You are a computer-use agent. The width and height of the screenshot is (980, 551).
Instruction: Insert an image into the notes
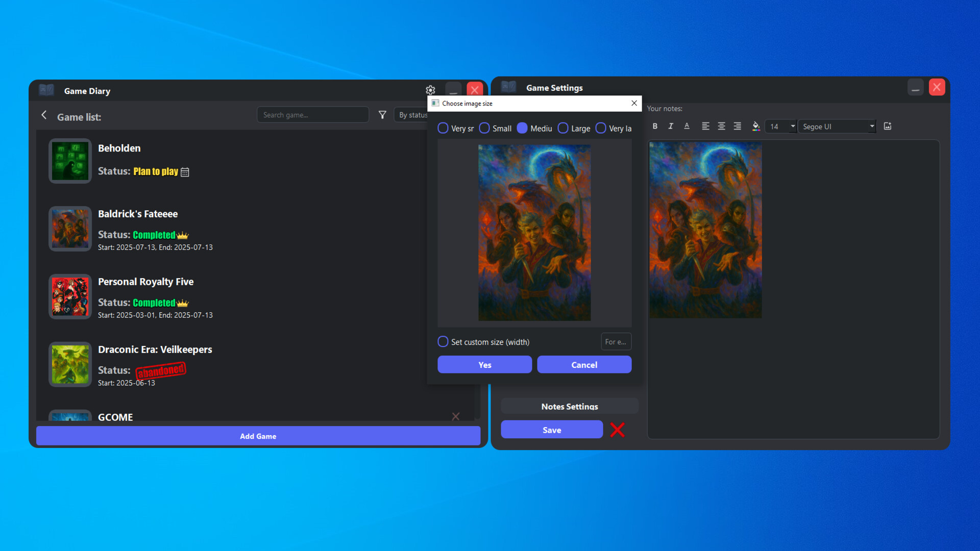888,126
